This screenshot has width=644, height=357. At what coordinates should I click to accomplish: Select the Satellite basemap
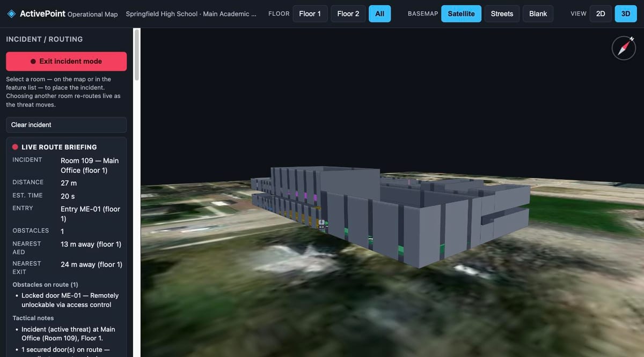pos(461,14)
